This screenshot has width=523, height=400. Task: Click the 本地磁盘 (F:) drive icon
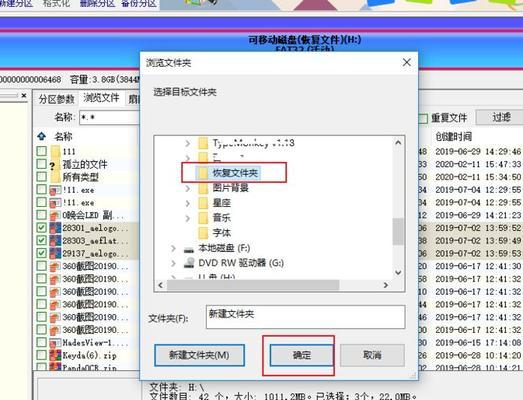(x=189, y=249)
